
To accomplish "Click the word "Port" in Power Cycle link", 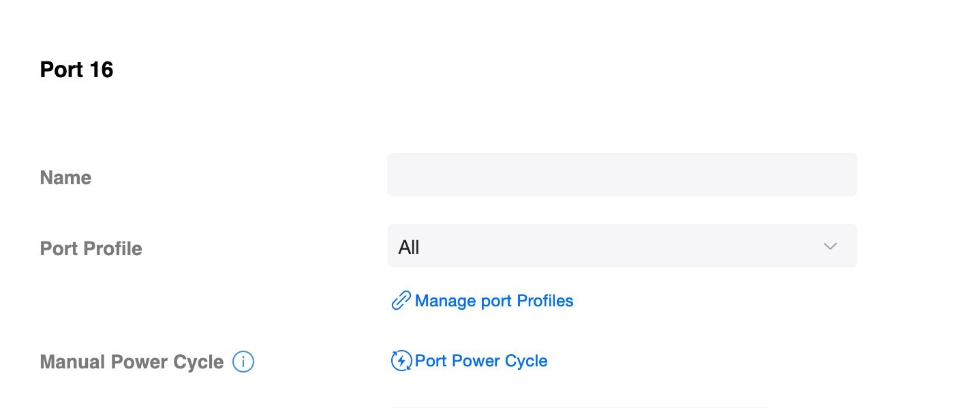I will tap(431, 361).
